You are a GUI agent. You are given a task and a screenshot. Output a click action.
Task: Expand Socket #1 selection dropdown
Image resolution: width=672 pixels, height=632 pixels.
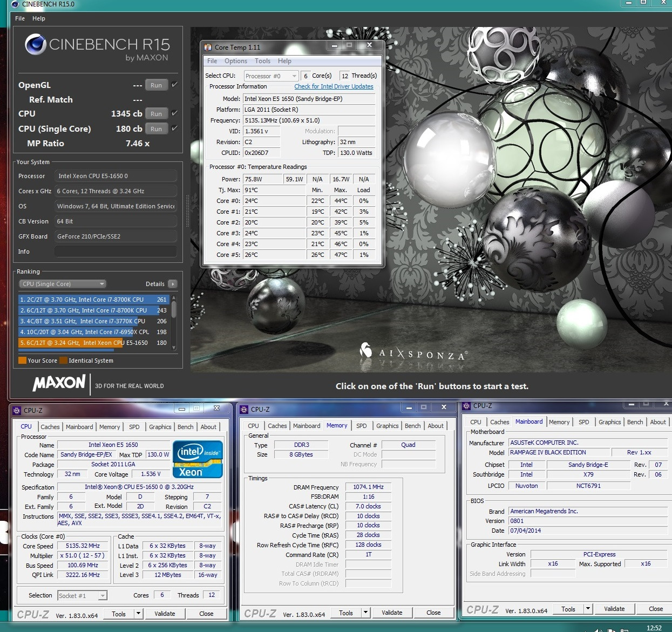click(x=82, y=596)
